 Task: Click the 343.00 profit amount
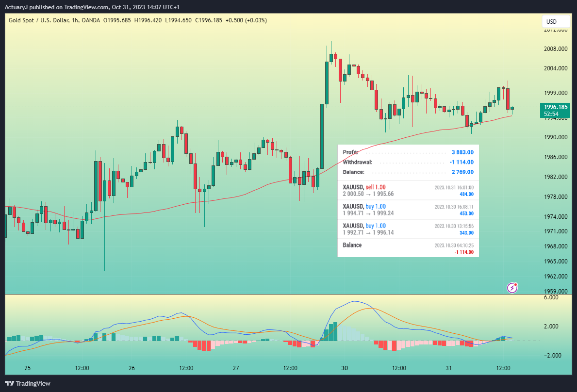(x=466, y=233)
